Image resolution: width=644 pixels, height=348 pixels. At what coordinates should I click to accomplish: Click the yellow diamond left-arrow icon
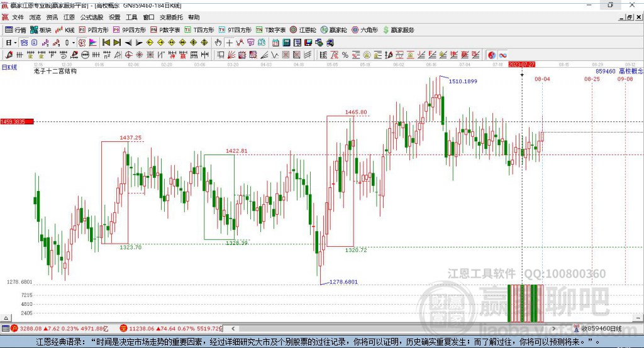click(150, 43)
